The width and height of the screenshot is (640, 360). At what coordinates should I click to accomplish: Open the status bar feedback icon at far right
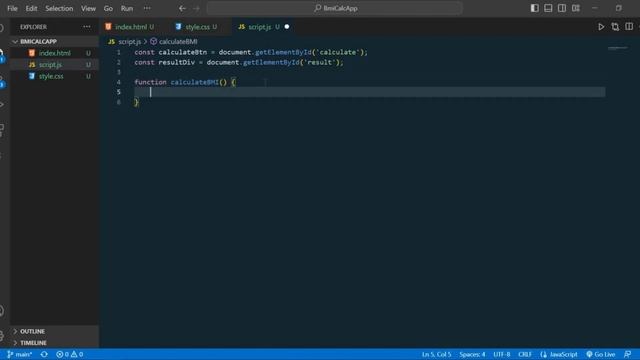coord(627,354)
